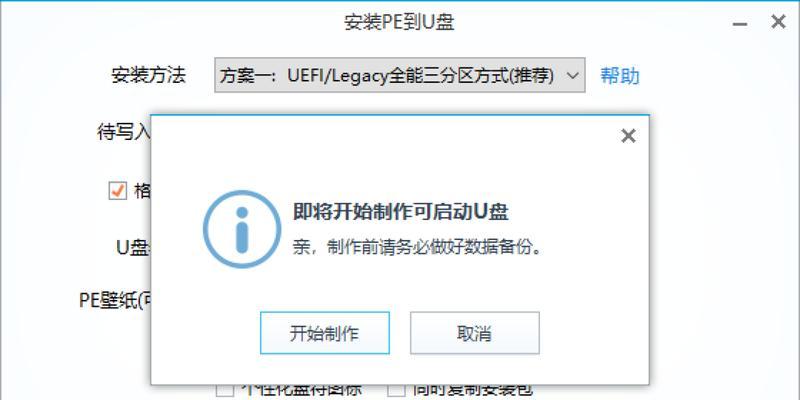Close the 安装PE到U盘 main window
The height and width of the screenshot is (400, 800).
coord(778,22)
